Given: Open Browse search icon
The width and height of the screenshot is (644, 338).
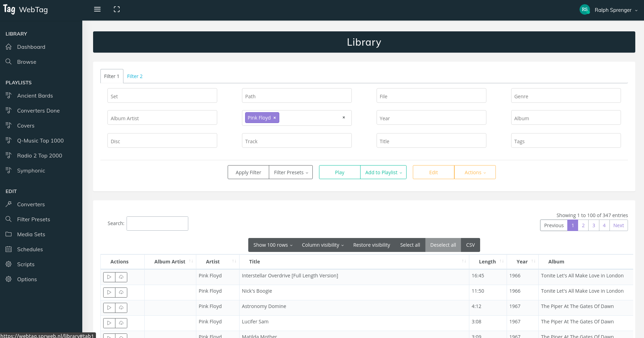Looking at the screenshot, I should point(9,62).
